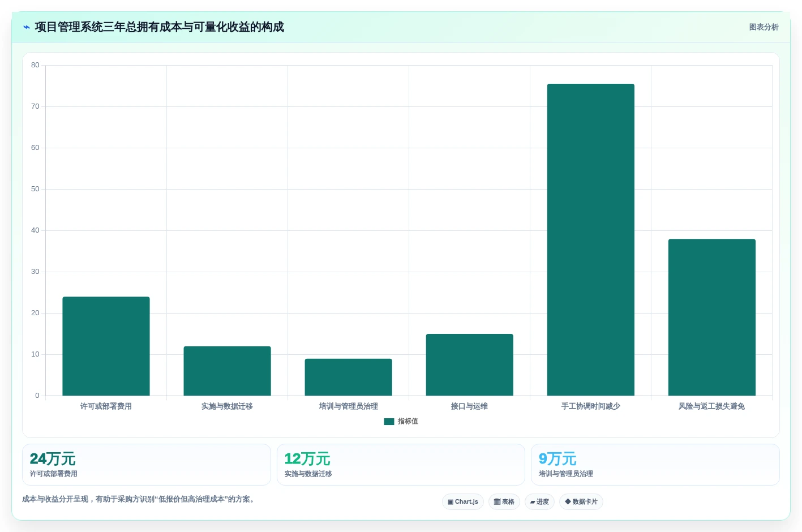Select the Chart.js tag chip
This screenshot has width=802, height=532.
pos(463,502)
